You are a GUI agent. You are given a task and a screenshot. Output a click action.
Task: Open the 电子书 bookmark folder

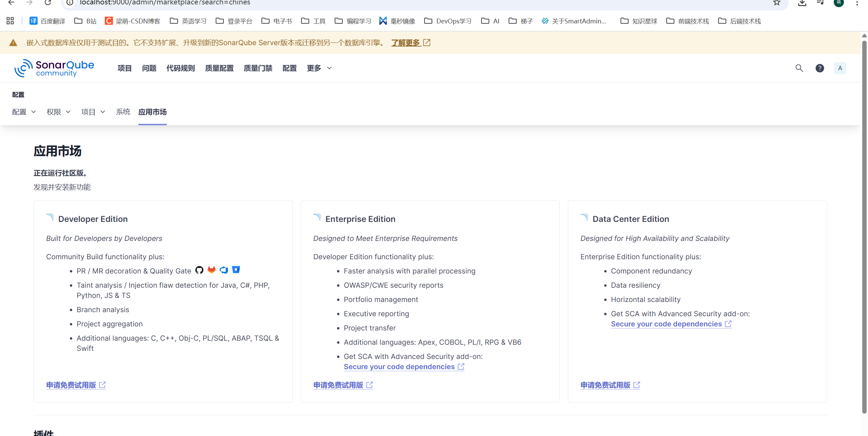coord(277,21)
